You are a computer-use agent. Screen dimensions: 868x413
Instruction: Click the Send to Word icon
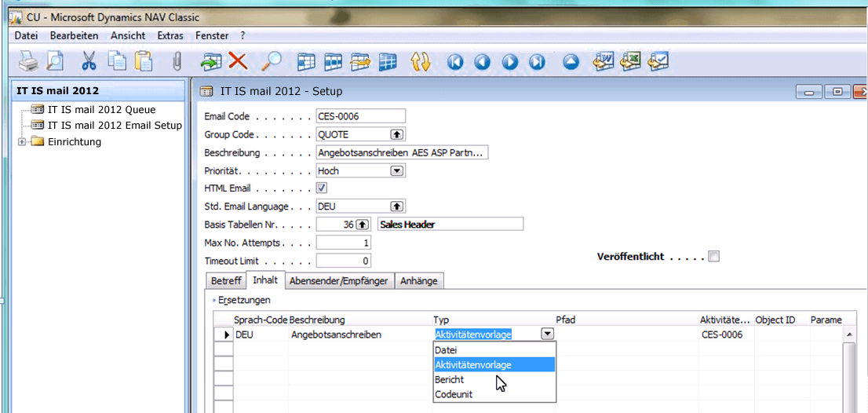[x=604, y=61]
